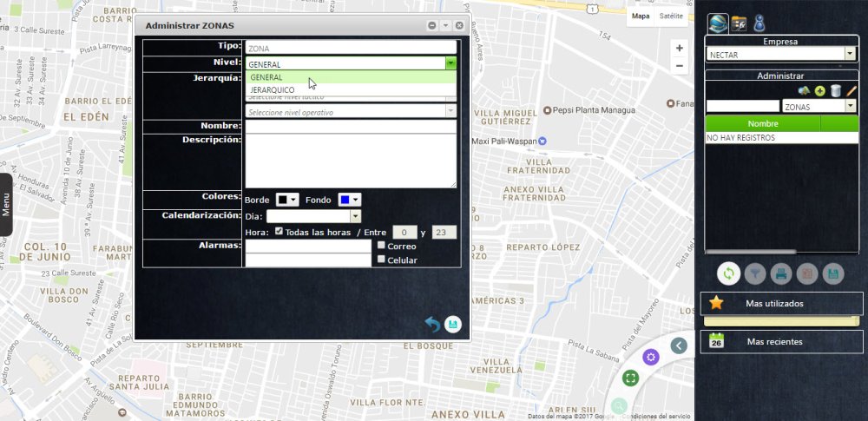
Task: Click the Nombre column header
Action: pos(763,123)
